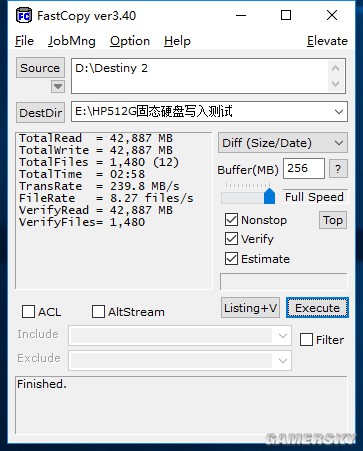Screen dimensions: 363x451
Task: Click the DestDir button
Action: point(40,113)
